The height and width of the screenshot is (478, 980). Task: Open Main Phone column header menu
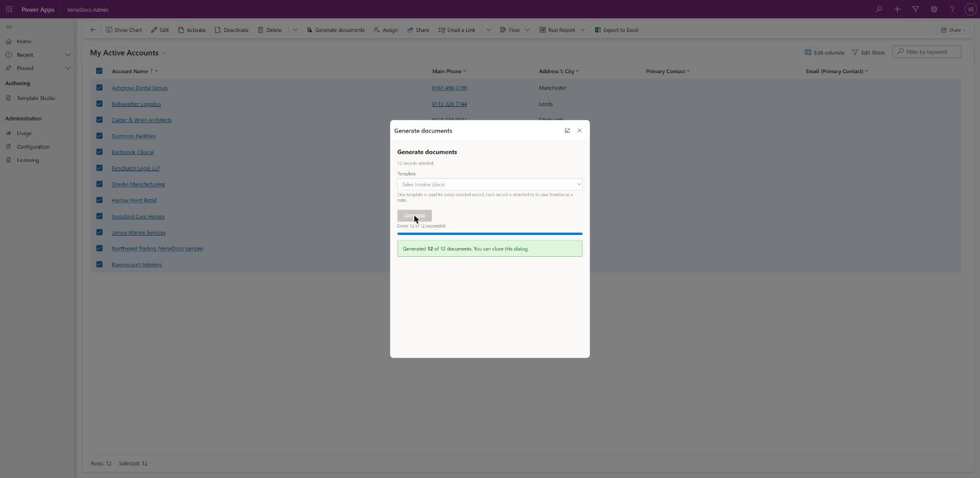pyautogui.click(x=449, y=71)
